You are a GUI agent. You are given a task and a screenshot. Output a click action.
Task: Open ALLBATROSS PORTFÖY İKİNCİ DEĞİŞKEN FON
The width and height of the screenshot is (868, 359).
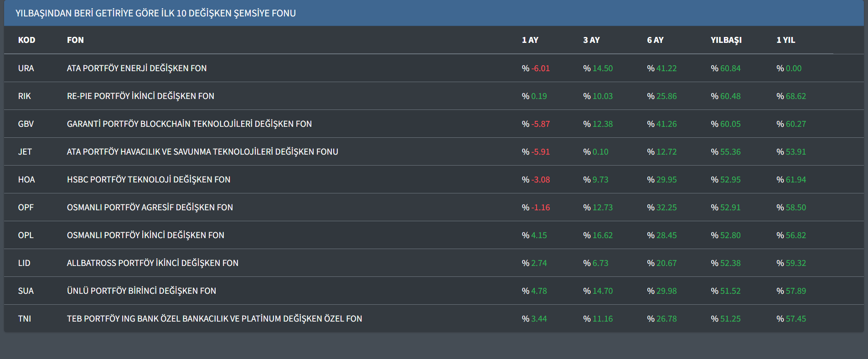152,263
